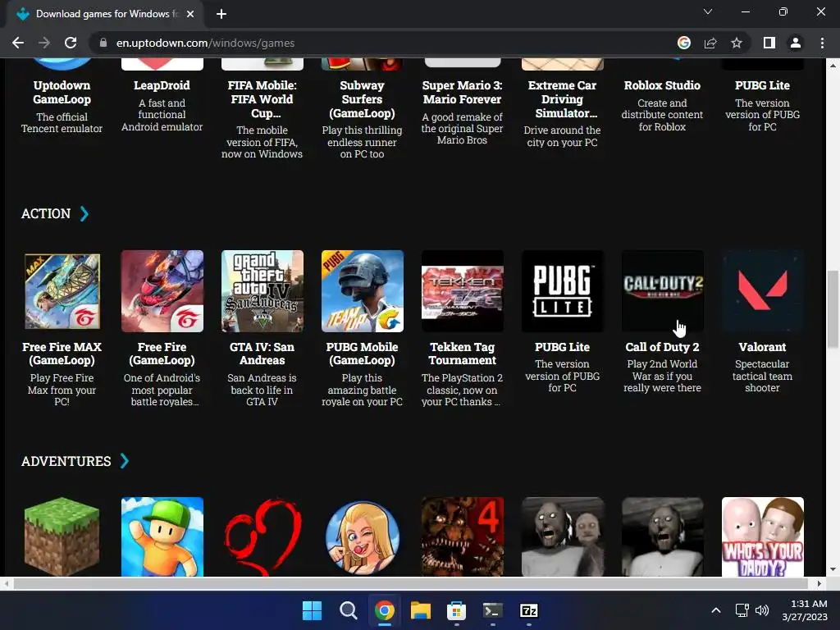
Task: Open taskbar search
Action: point(348,610)
